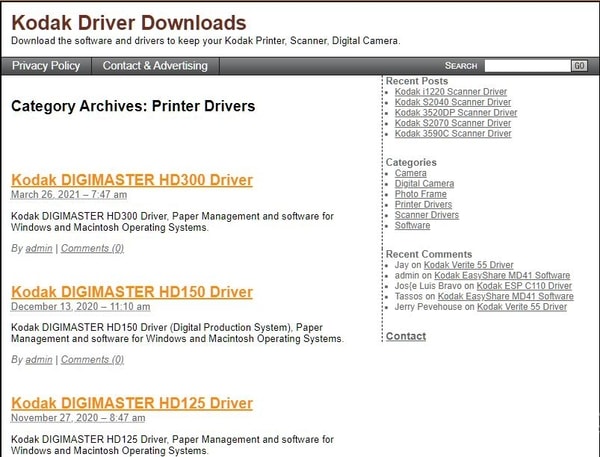Select the Category Archives: Printer Drivers heading
Screen dimensions: 600x457
click(x=133, y=106)
